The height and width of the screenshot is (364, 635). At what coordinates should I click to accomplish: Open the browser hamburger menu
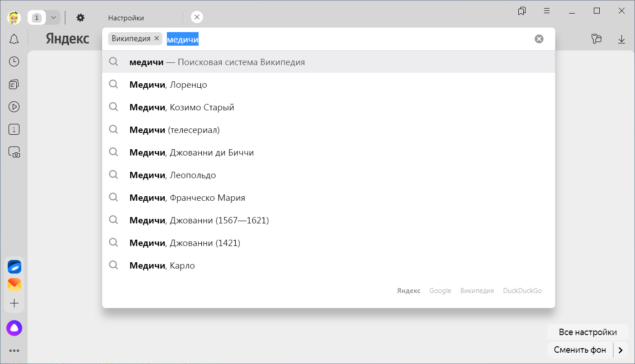click(x=547, y=11)
